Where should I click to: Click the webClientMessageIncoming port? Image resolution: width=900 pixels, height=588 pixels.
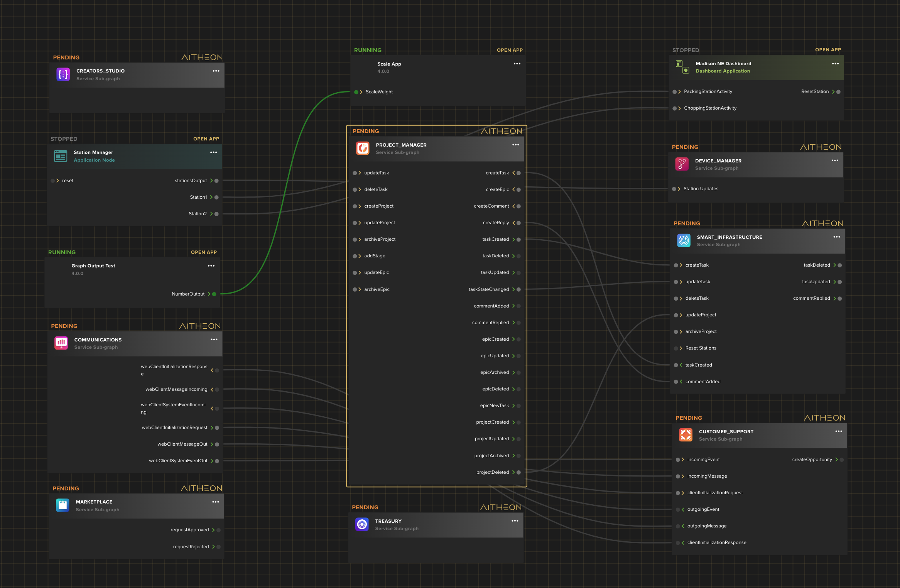(217, 389)
